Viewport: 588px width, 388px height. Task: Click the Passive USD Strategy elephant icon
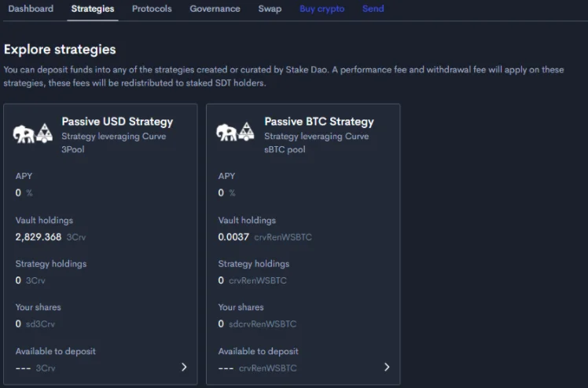[24, 134]
